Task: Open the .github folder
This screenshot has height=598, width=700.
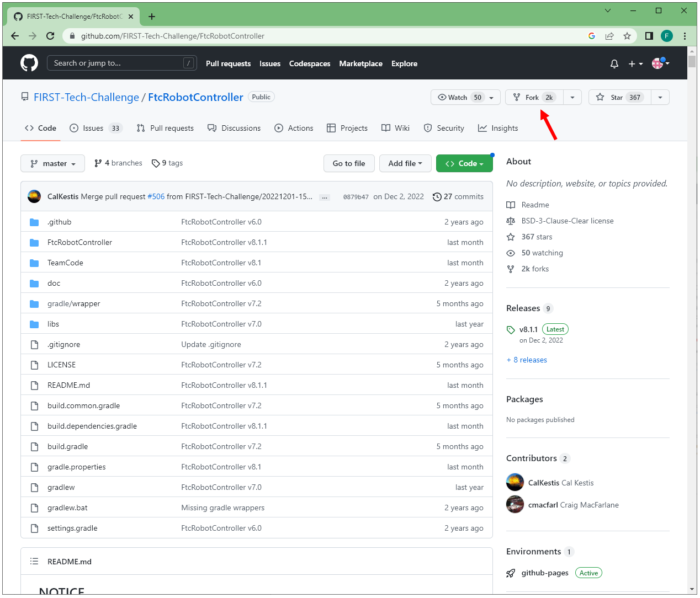Action: [59, 222]
